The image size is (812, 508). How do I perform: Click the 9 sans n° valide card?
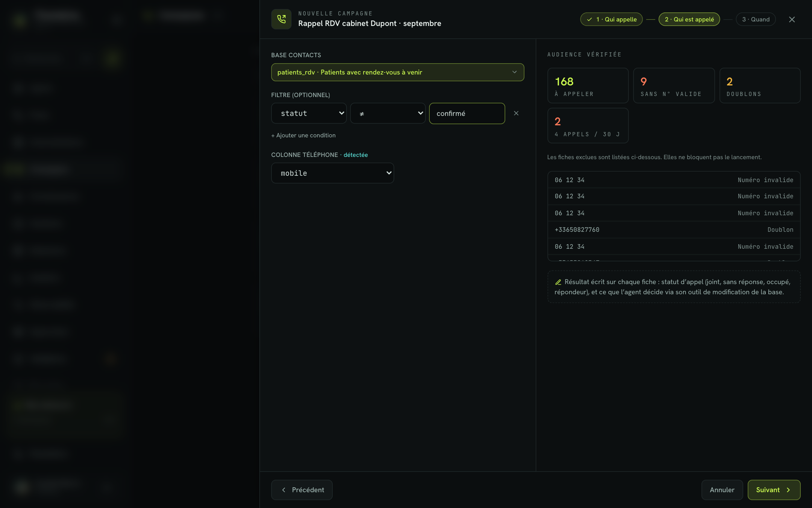[674, 85]
